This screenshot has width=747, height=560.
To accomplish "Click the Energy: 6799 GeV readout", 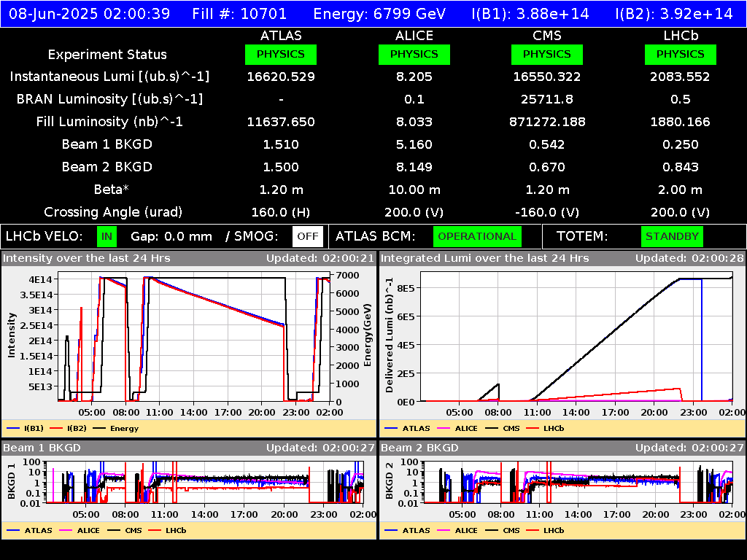I will pyautogui.click(x=379, y=13).
